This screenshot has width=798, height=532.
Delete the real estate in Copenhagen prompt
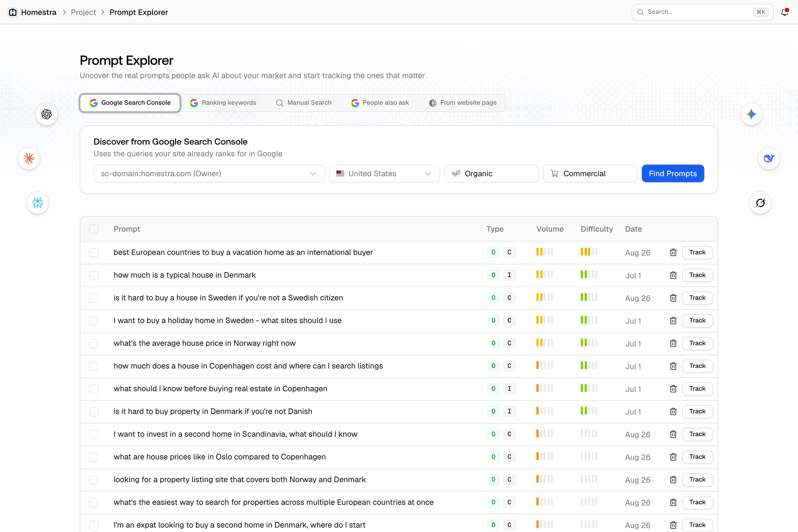click(673, 389)
